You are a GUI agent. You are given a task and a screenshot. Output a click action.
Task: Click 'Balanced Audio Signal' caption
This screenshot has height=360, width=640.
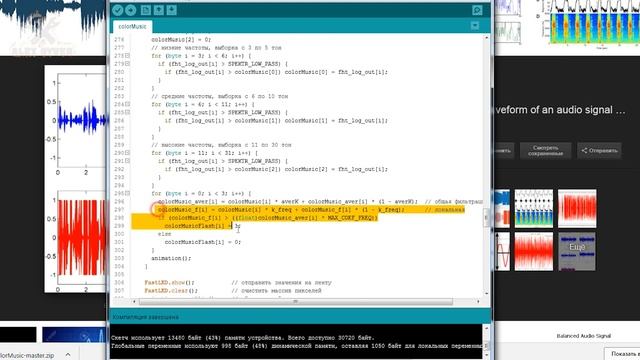click(x=584, y=336)
